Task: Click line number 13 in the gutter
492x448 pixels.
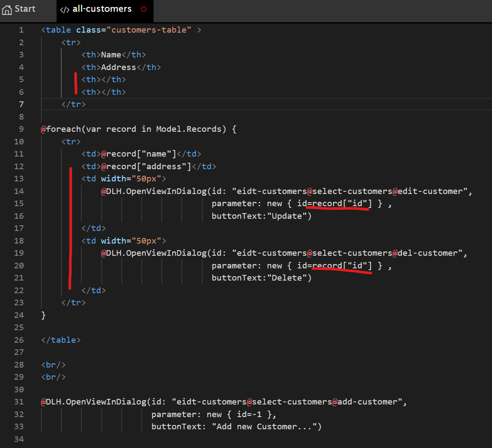Action: [19, 178]
